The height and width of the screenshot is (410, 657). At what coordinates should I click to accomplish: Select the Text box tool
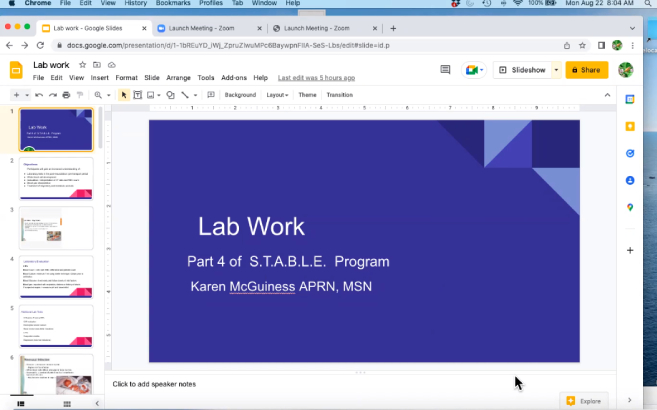pyautogui.click(x=137, y=95)
